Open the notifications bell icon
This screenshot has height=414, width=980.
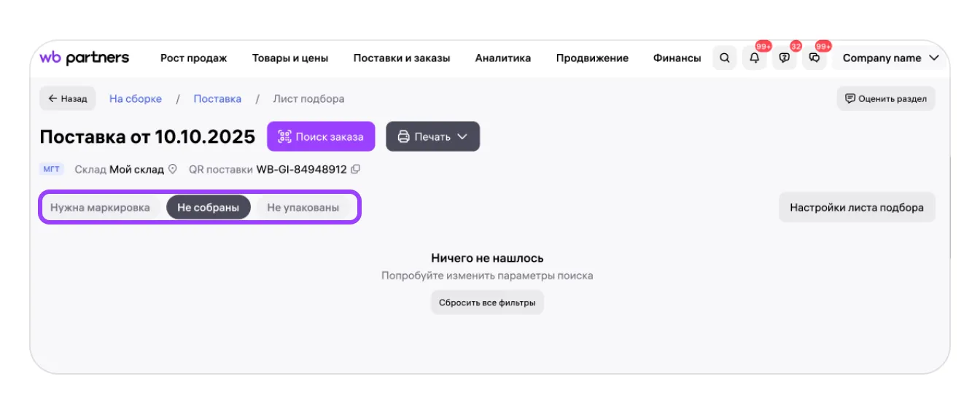(x=755, y=58)
